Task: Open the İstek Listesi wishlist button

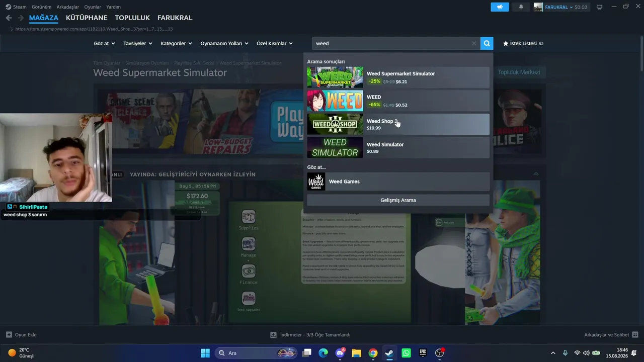Action: 523,44
